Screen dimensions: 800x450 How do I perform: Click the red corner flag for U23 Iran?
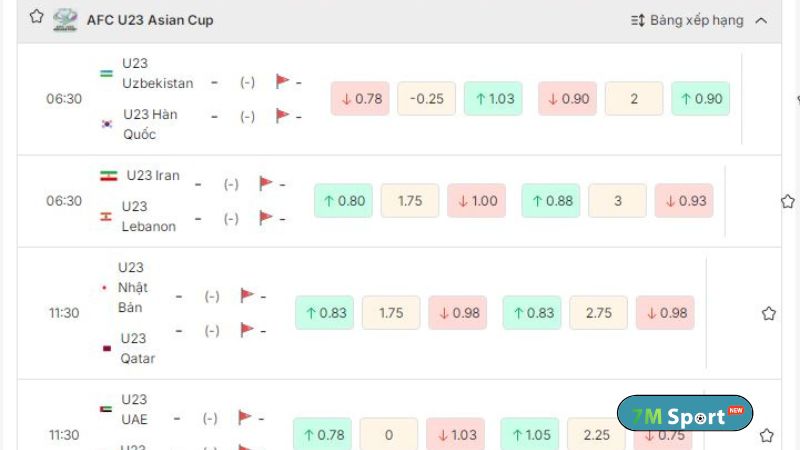[265, 184]
